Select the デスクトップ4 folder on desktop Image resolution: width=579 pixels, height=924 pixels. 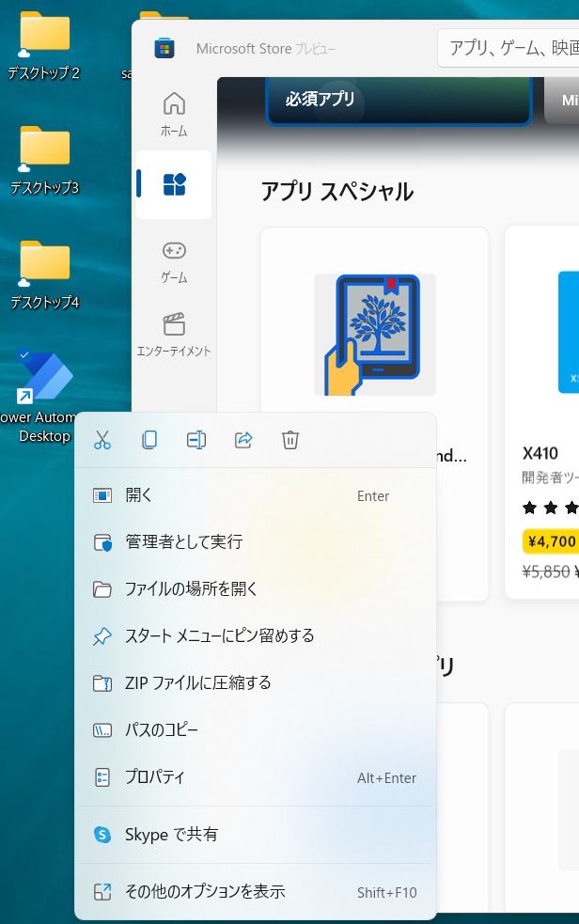tap(44, 275)
